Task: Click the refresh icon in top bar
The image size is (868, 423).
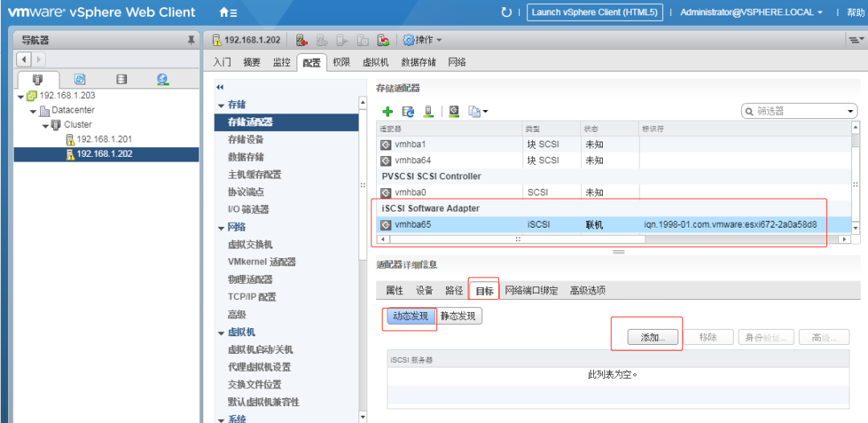Action: [506, 12]
